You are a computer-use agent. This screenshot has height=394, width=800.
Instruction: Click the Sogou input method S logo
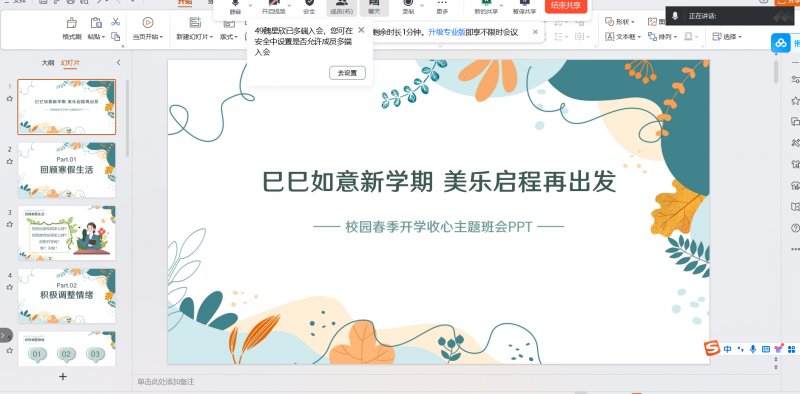pyautogui.click(x=712, y=349)
